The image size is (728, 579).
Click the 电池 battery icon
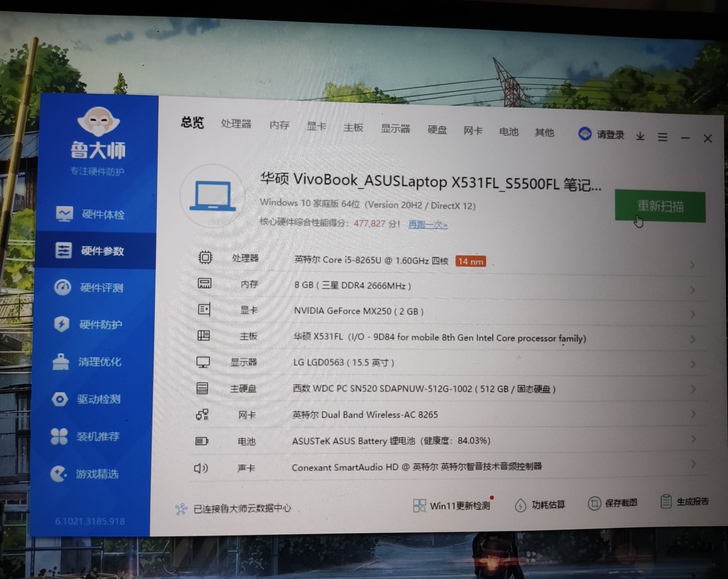coord(202,441)
